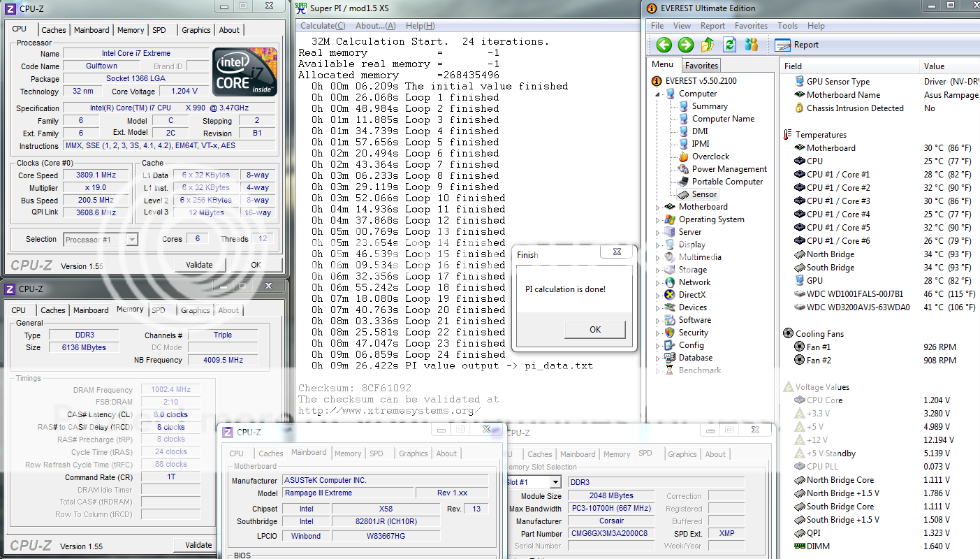
Task: Click the two-people icon in EVEREST toolbar
Action: [752, 45]
